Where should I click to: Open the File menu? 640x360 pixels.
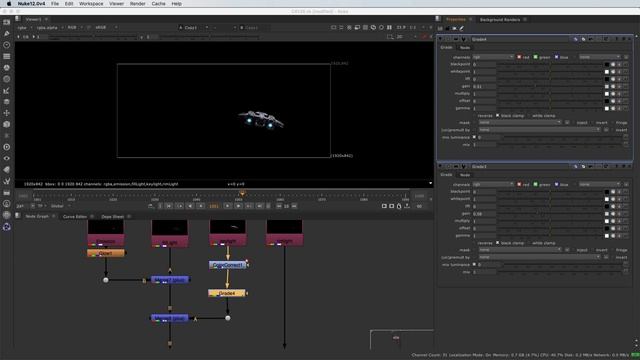pyautogui.click(x=55, y=4)
